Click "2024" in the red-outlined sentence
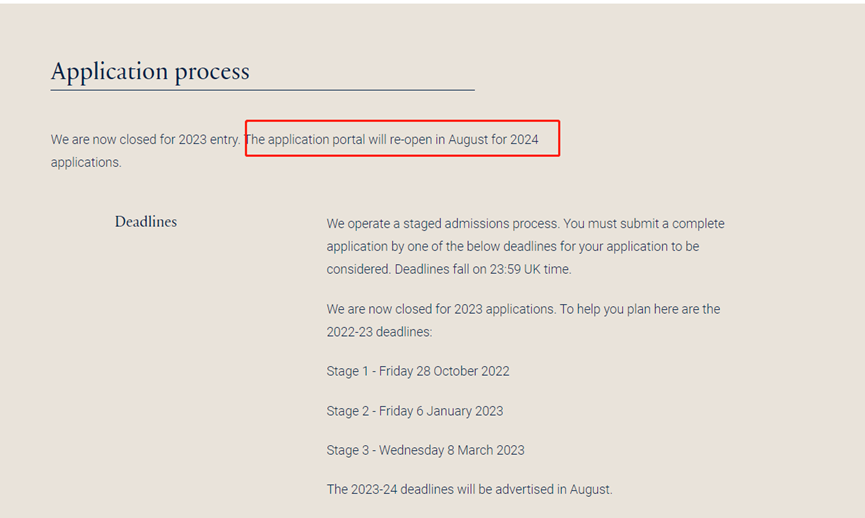 524,140
